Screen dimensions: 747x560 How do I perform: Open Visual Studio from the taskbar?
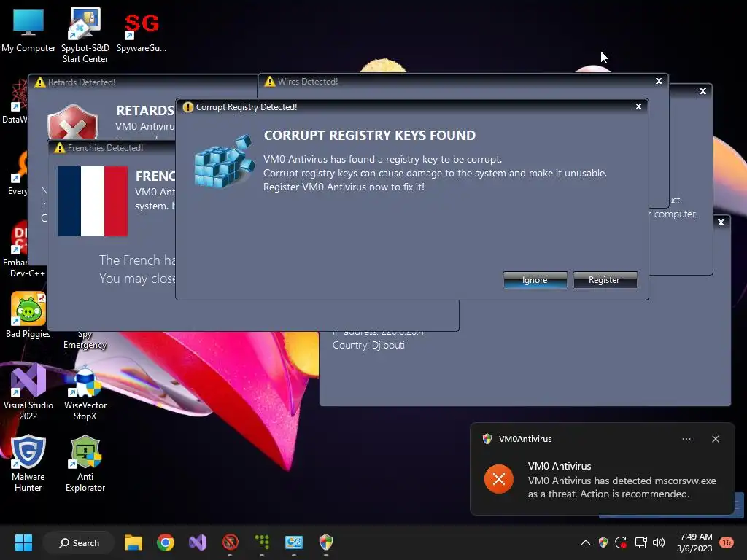(198, 542)
